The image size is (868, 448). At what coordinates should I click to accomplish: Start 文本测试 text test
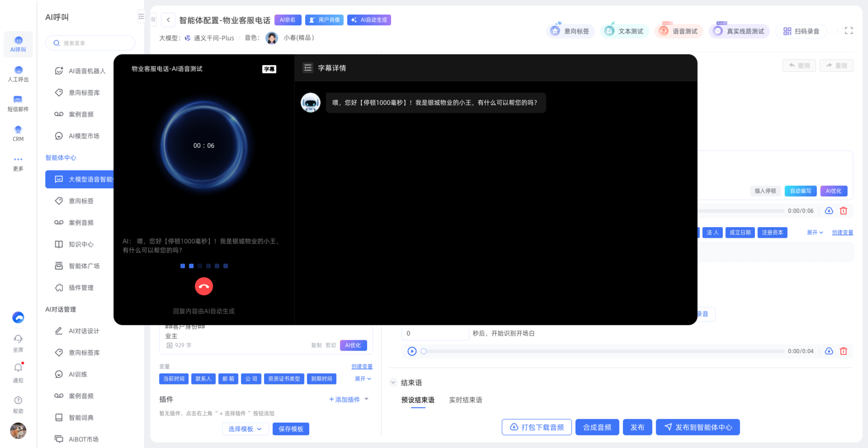coord(624,31)
